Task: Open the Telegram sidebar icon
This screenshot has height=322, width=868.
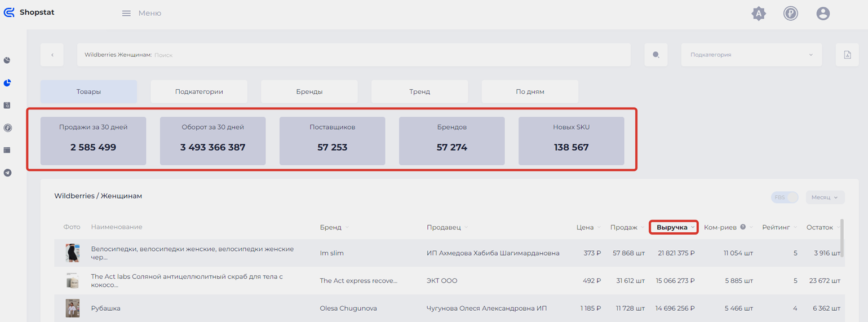Action: pyautogui.click(x=7, y=173)
